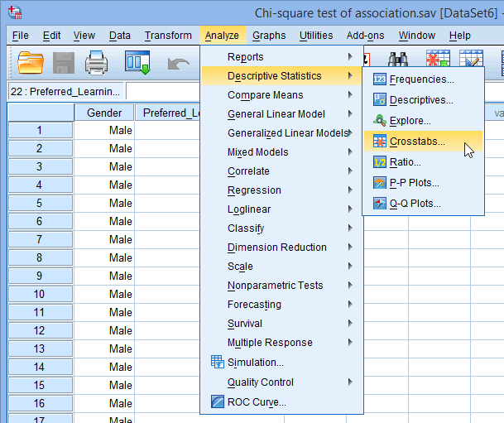This screenshot has height=423, width=504.
Task: Select row header number 5
Action: click(x=41, y=203)
